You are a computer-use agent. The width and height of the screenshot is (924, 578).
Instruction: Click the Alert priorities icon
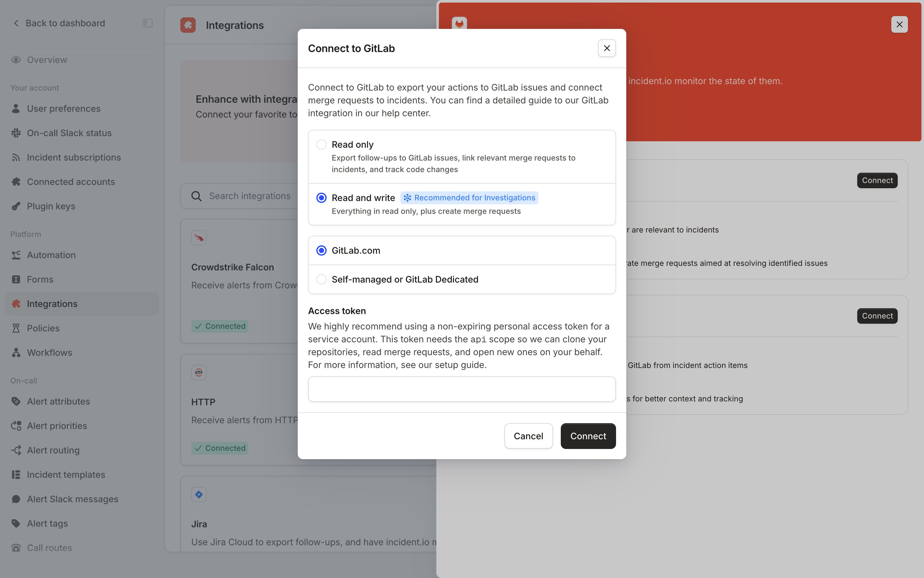click(16, 426)
